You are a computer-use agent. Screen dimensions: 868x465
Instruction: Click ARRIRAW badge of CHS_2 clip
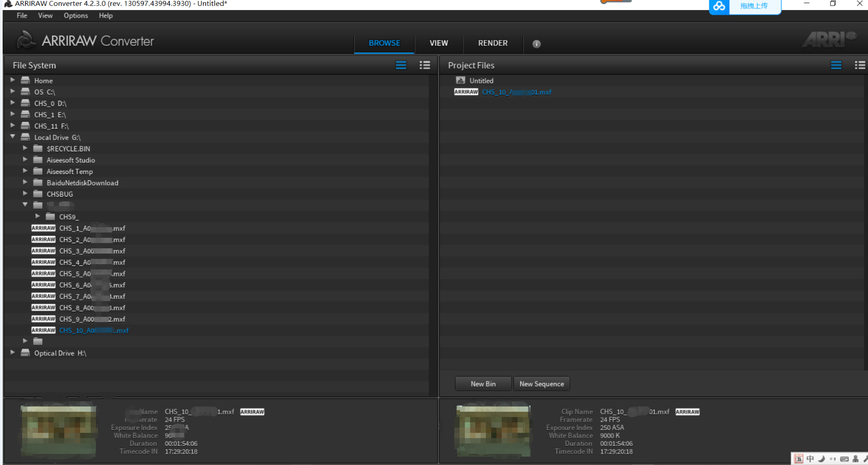(43, 239)
